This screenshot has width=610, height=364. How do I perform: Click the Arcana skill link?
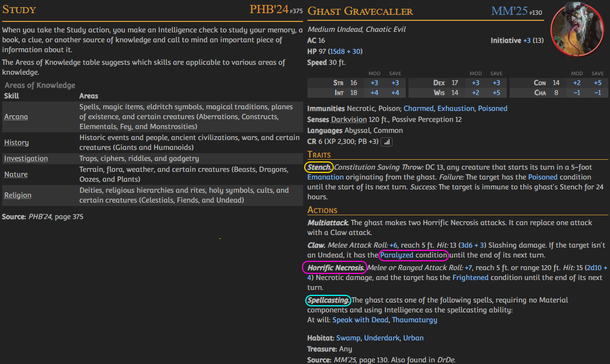click(x=16, y=116)
